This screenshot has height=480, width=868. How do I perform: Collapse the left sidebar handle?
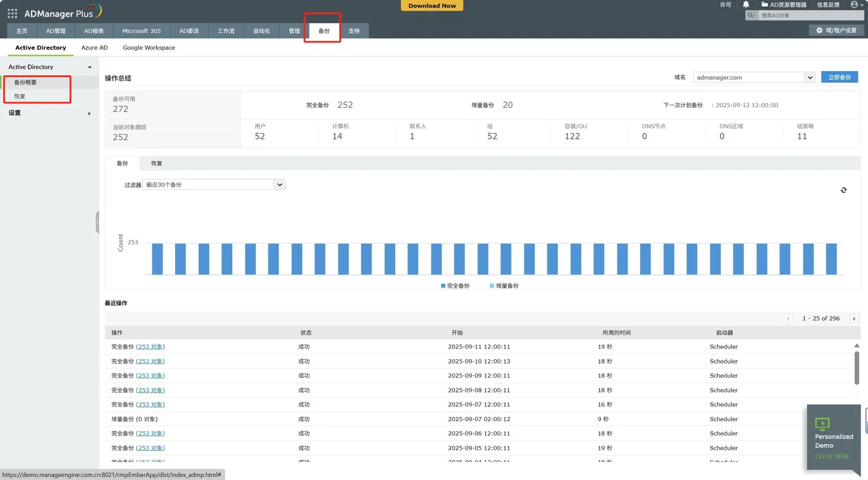pos(97,222)
